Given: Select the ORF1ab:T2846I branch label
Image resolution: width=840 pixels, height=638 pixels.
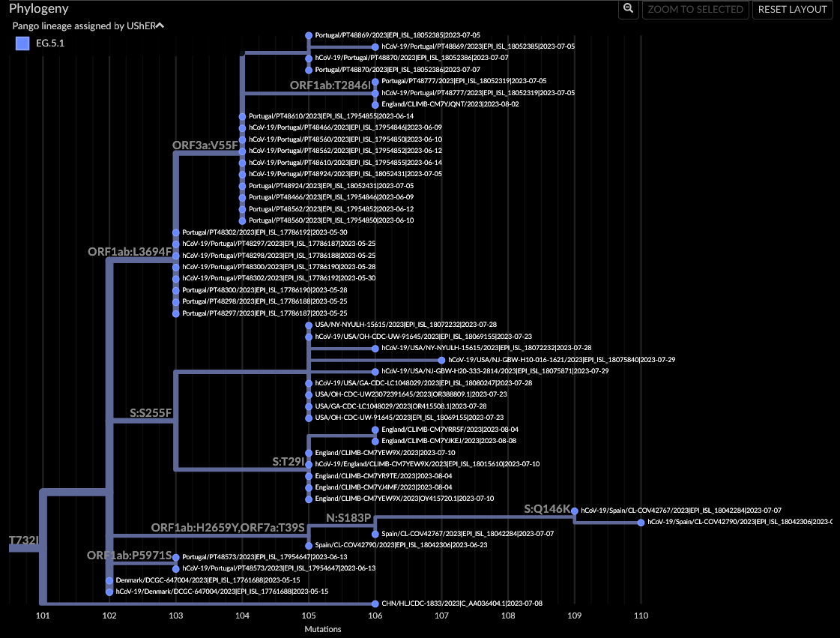Looking at the screenshot, I should pyautogui.click(x=330, y=85).
